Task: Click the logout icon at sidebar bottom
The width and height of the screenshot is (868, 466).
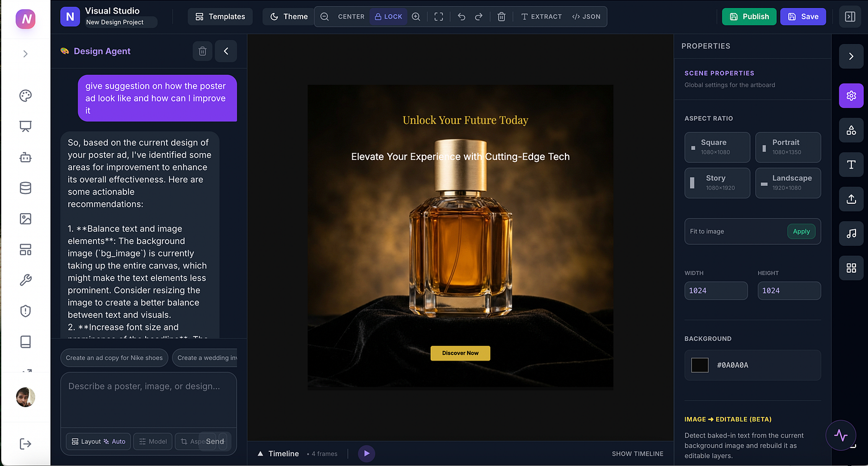Action: point(25,444)
